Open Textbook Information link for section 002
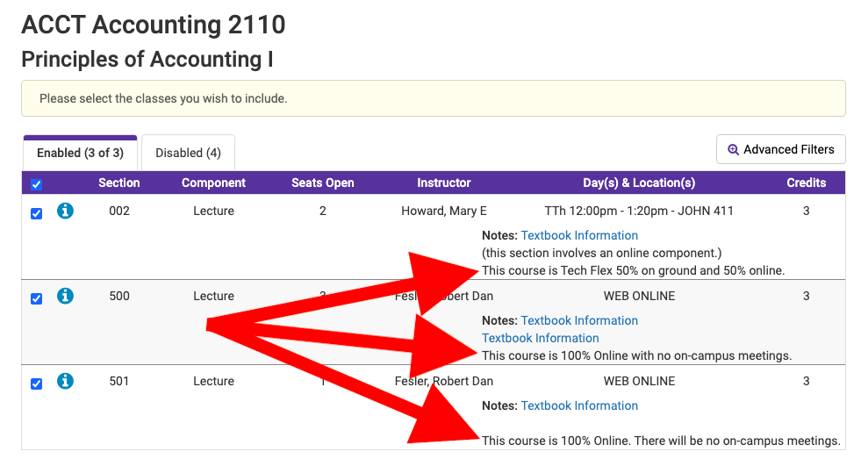868x459 pixels. 579,235
